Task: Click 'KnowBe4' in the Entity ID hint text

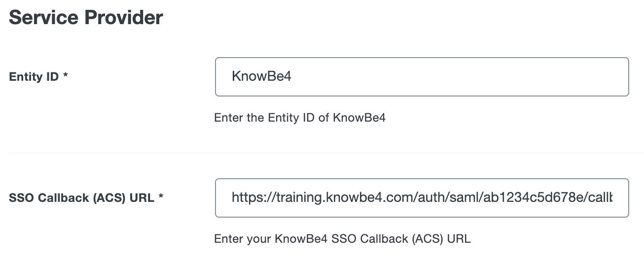Action: [359, 118]
